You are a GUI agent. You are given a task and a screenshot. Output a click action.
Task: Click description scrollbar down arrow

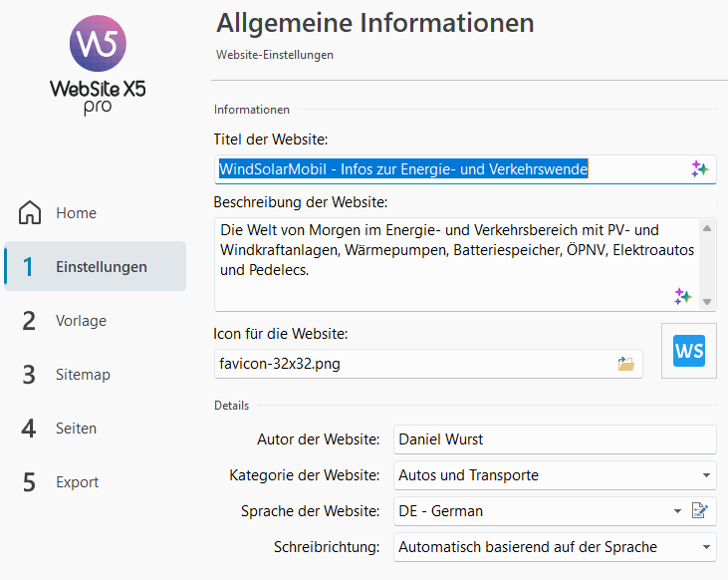pos(707,302)
